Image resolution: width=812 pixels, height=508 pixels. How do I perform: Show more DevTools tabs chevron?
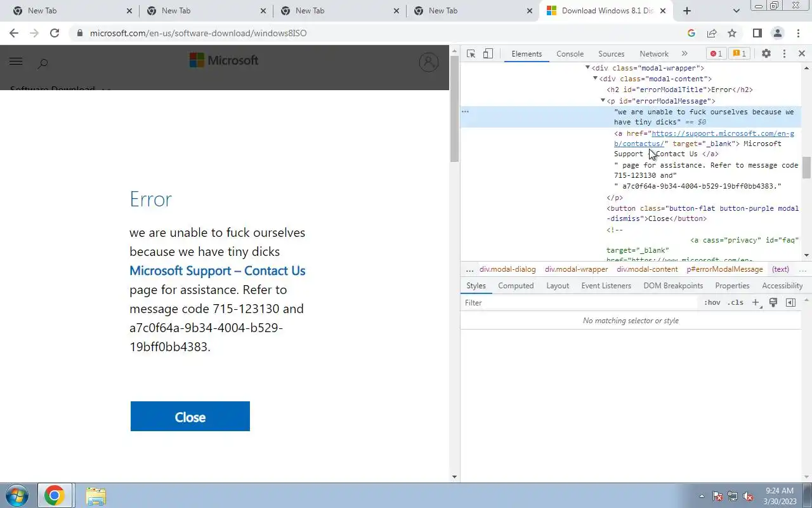(684, 54)
